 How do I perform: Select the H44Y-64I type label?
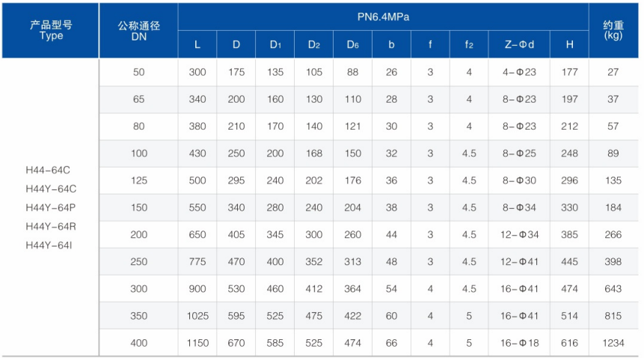(x=49, y=246)
